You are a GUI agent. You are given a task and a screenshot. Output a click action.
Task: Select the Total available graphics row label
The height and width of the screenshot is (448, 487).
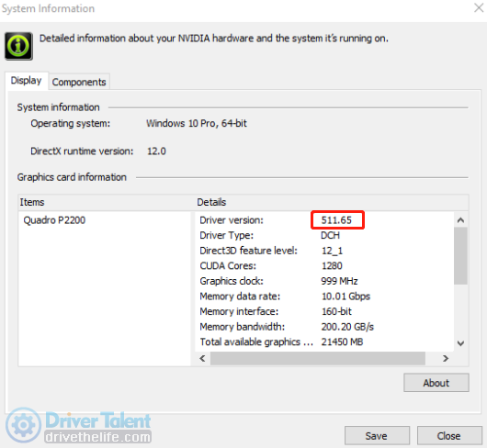pyautogui.click(x=256, y=342)
